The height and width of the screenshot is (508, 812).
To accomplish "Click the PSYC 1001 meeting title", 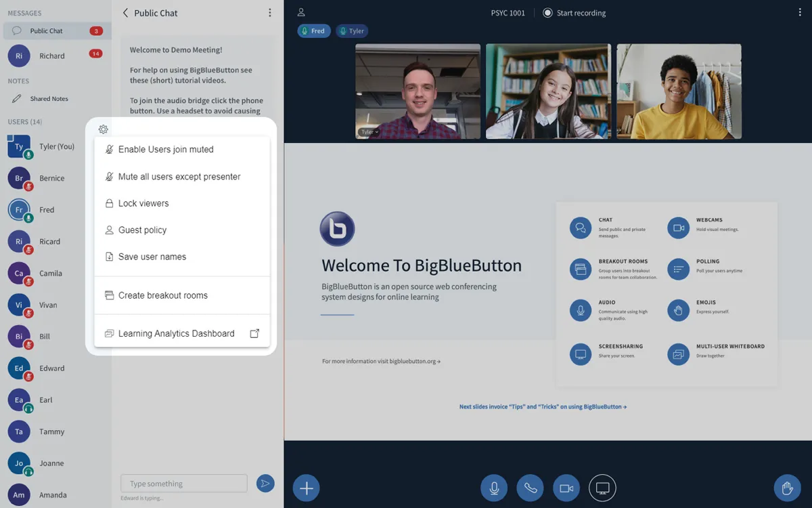I will pyautogui.click(x=508, y=13).
